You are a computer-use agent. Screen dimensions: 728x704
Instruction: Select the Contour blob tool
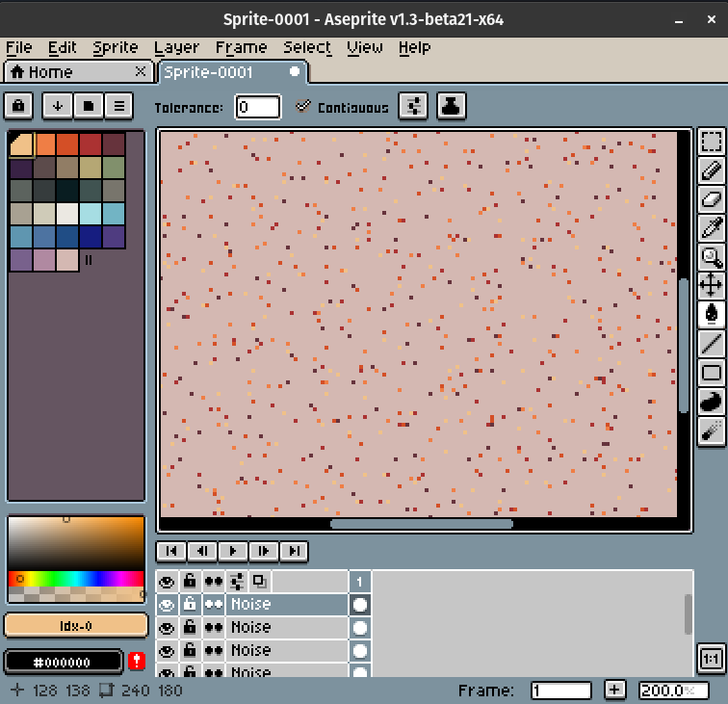coord(712,401)
